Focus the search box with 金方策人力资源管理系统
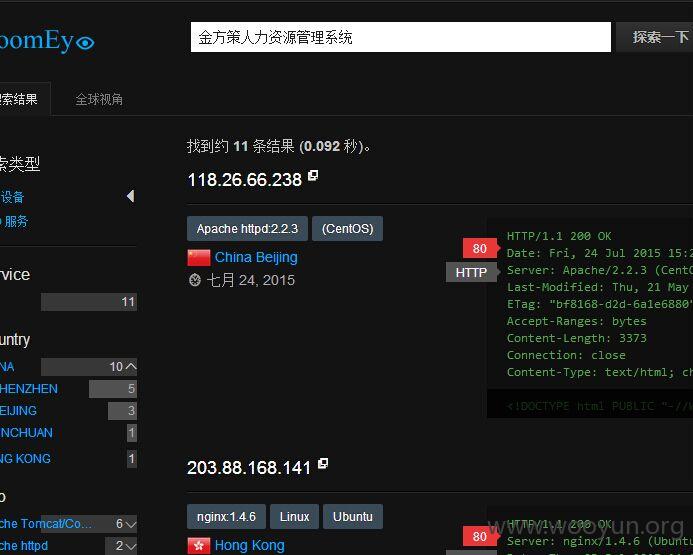Viewport: 693px width, 555px height. point(401,37)
